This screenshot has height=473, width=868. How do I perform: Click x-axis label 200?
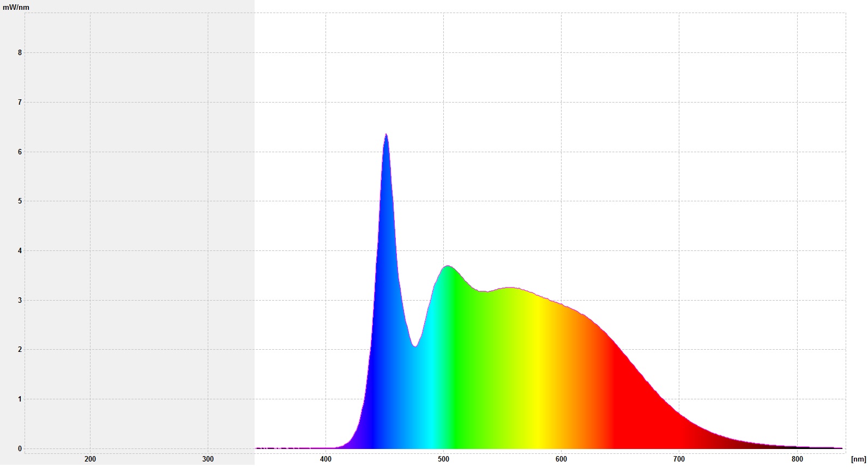(90, 459)
